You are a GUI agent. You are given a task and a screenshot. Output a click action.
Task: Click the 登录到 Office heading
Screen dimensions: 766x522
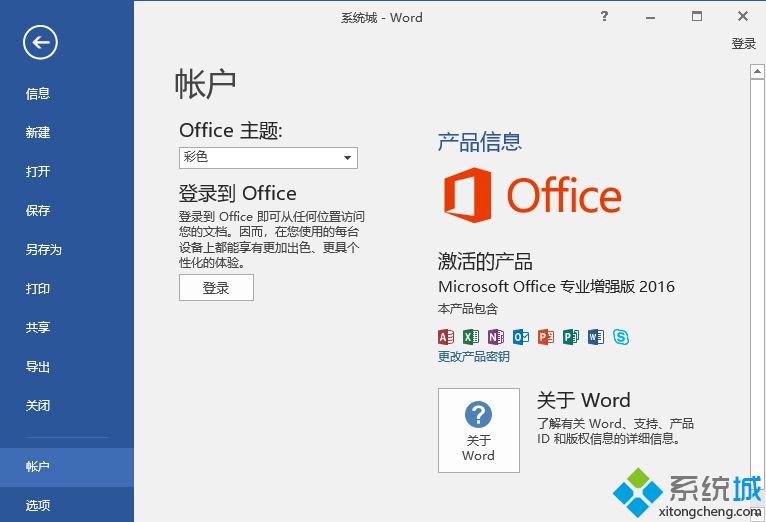click(x=238, y=193)
